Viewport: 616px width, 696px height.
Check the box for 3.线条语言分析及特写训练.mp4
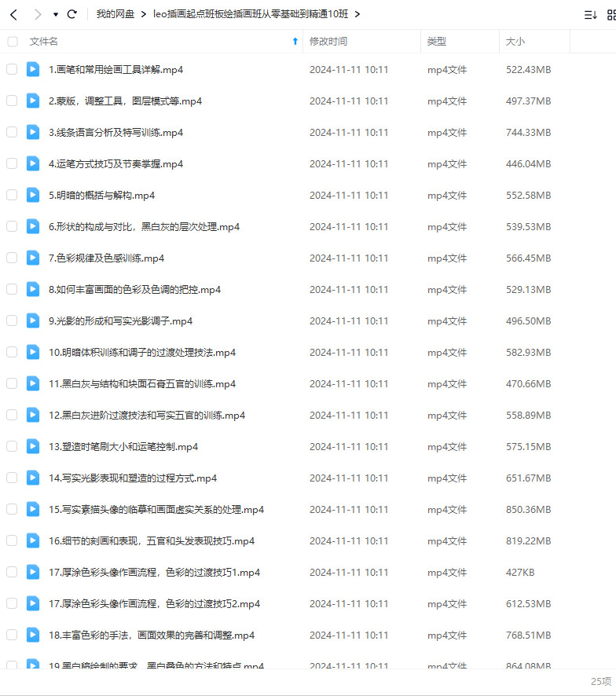12,132
